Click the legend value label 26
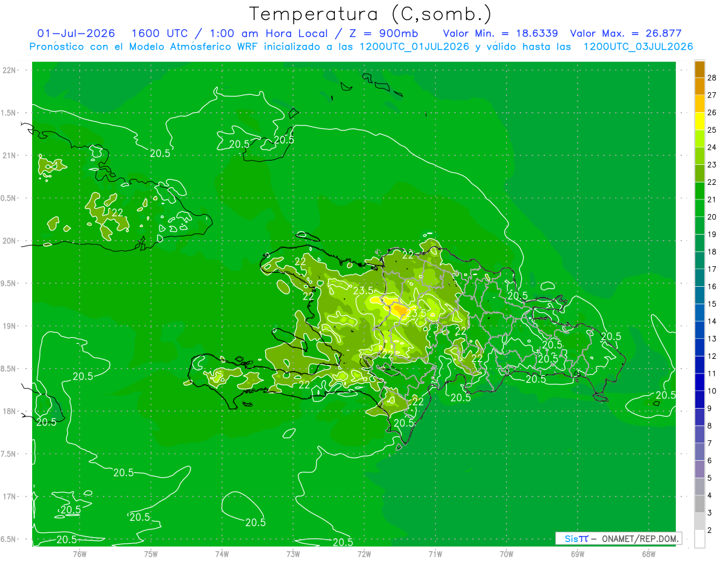Screen dimensions: 728x562 pyautogui.click(x=712, y=113)
